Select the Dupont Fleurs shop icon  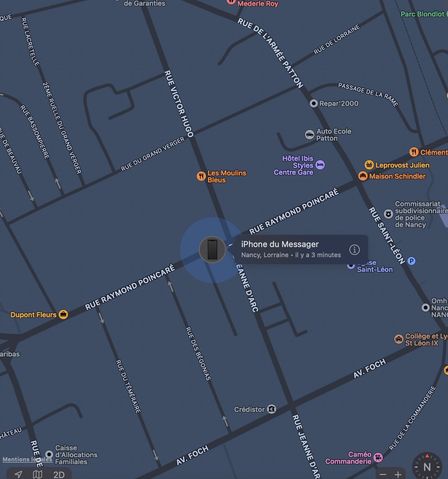coord(63,315)
